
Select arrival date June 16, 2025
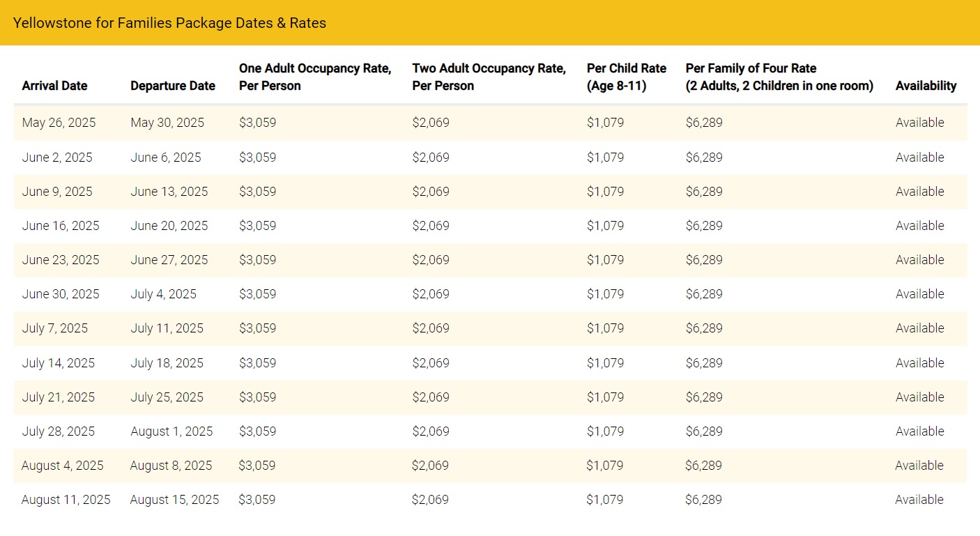pos(61,226)
